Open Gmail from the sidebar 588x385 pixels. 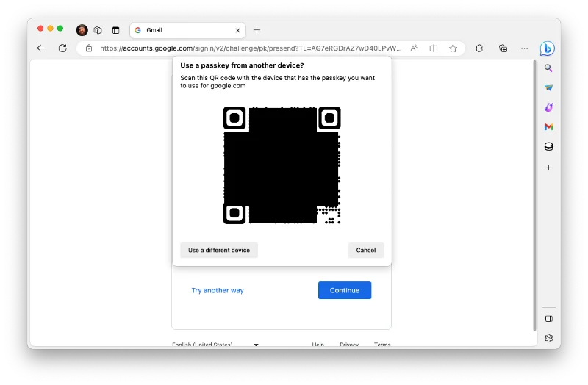[548, 126]
